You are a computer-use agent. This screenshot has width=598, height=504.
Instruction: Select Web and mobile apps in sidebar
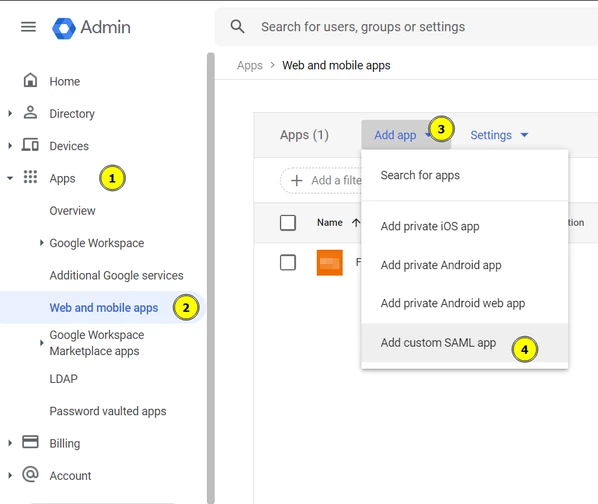(x=103, y=308)
